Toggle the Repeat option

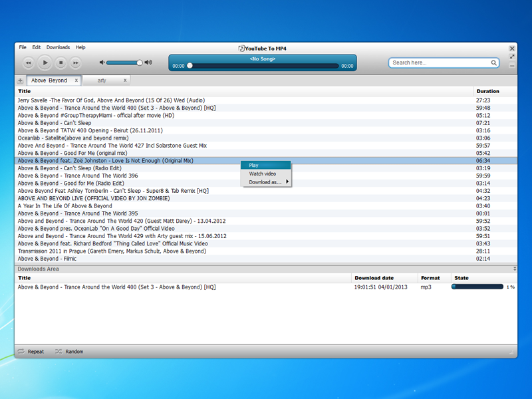point(31,352)
